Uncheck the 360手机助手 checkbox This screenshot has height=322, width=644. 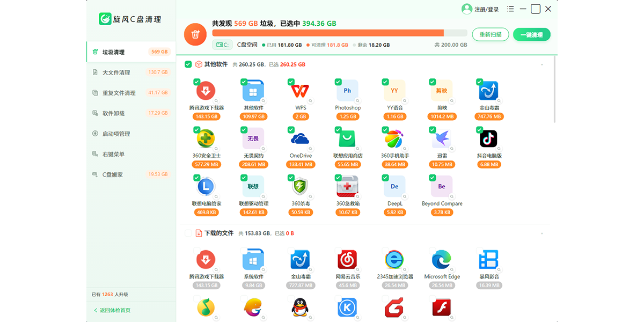pos(385,130)
